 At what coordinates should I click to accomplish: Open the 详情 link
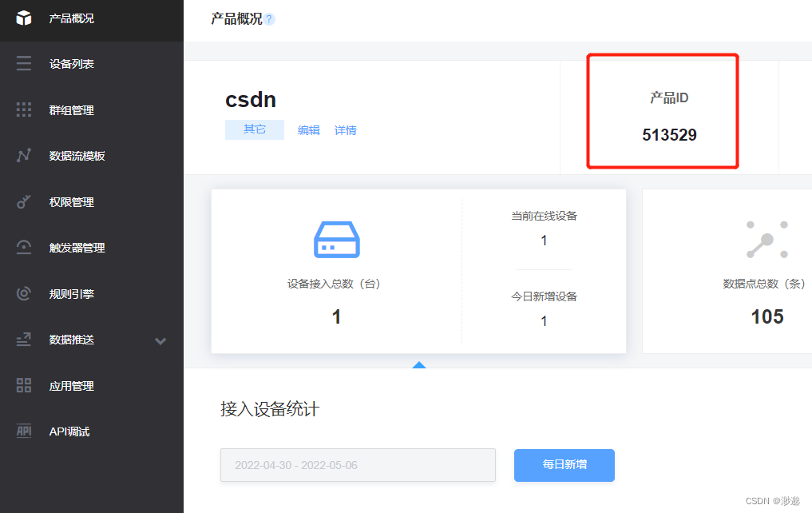(x=346, y=129)
